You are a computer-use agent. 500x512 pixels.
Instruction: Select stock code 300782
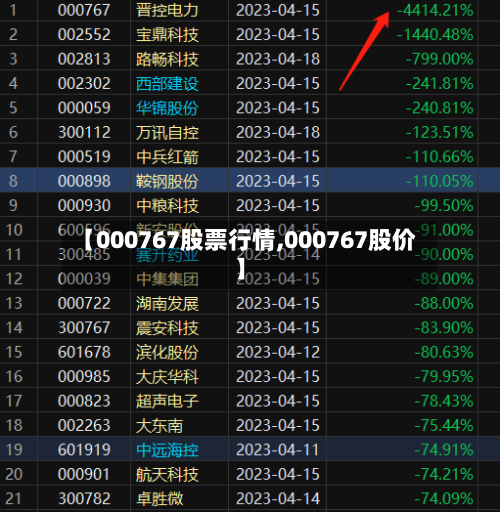(84, 499)
